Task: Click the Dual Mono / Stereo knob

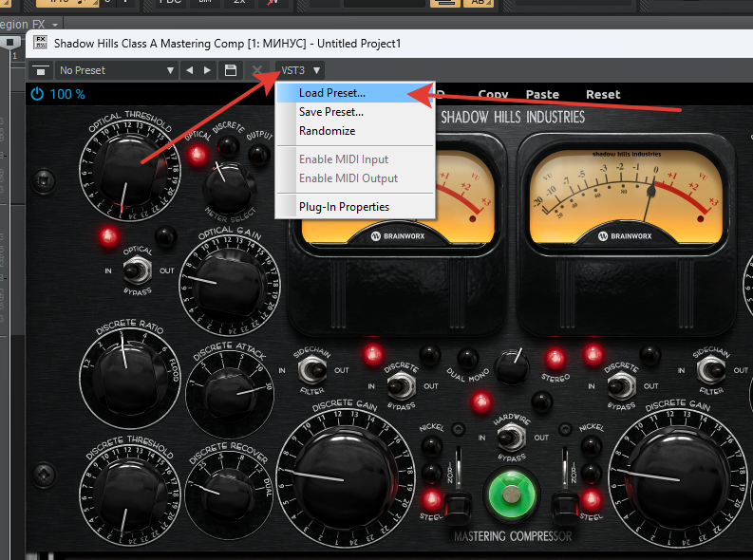Action: click(512, 368)
